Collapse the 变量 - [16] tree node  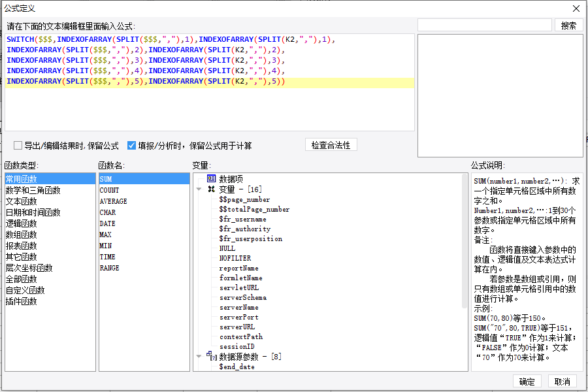click(x=199, y=189)
